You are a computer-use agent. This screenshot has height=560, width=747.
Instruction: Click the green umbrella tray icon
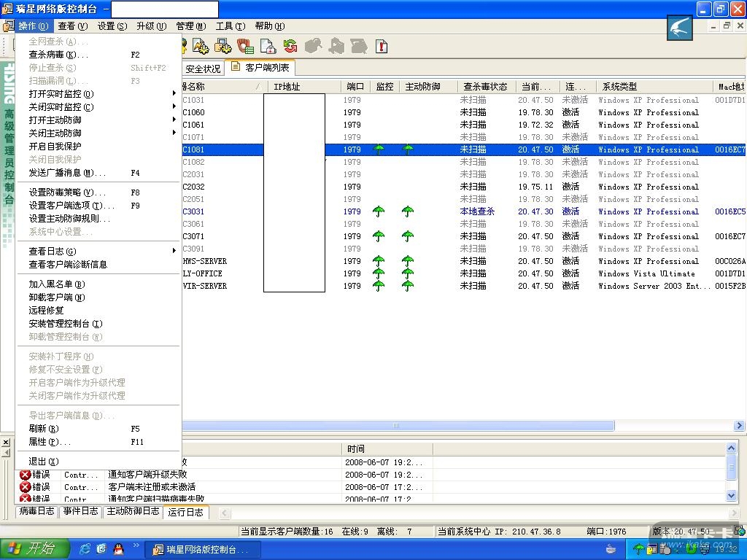coord(639,549)
